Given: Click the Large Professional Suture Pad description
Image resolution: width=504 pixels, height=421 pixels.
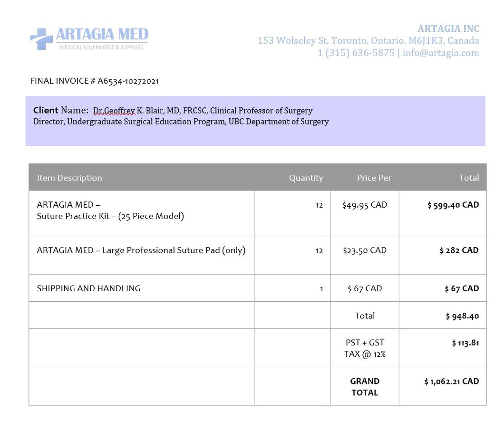Looking at the screenshot, I should click(x=141, y=250).
